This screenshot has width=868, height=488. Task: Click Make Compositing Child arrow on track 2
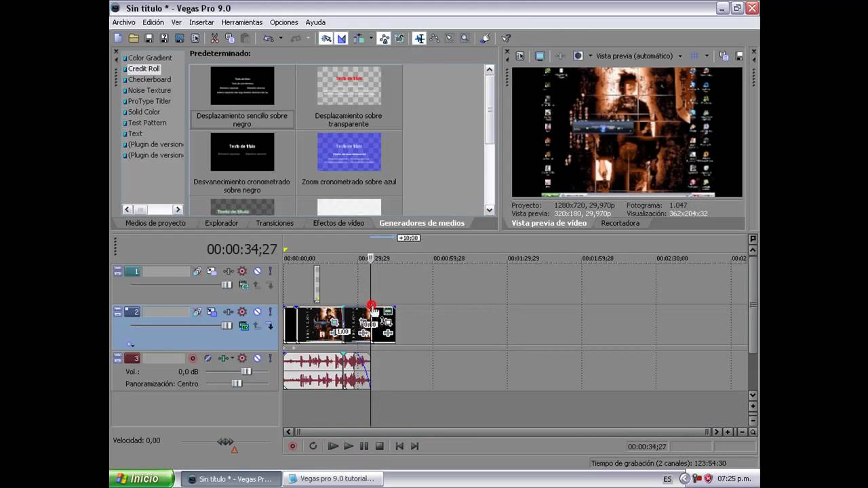click(x=271, y=326)
